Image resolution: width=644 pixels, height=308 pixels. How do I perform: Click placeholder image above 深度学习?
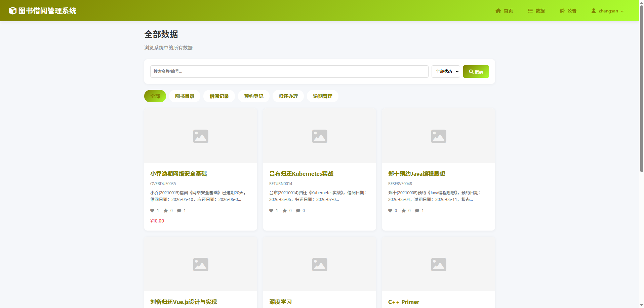(320, 264)
